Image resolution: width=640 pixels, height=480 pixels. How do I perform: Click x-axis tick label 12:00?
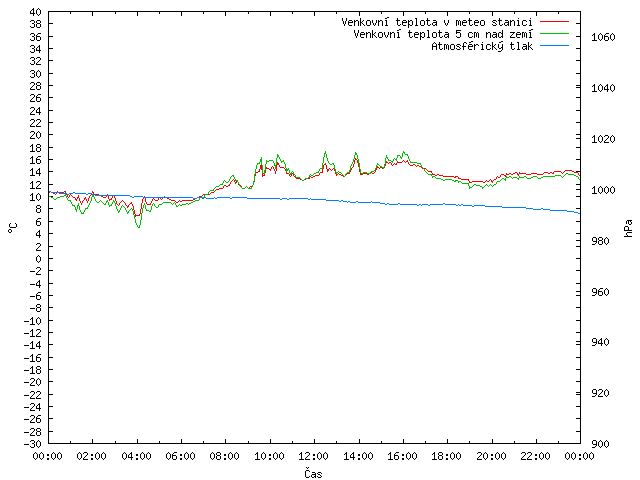tap(313, 456)
